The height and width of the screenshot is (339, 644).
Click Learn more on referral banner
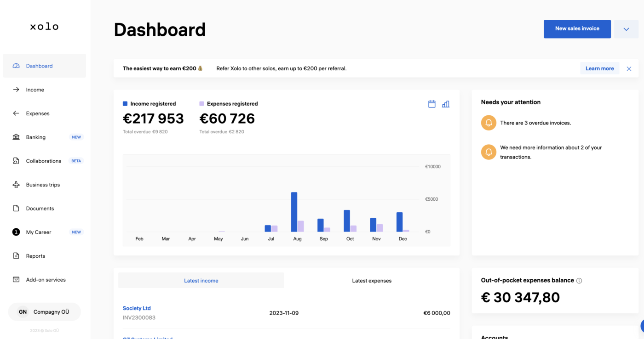coord(599,68)
